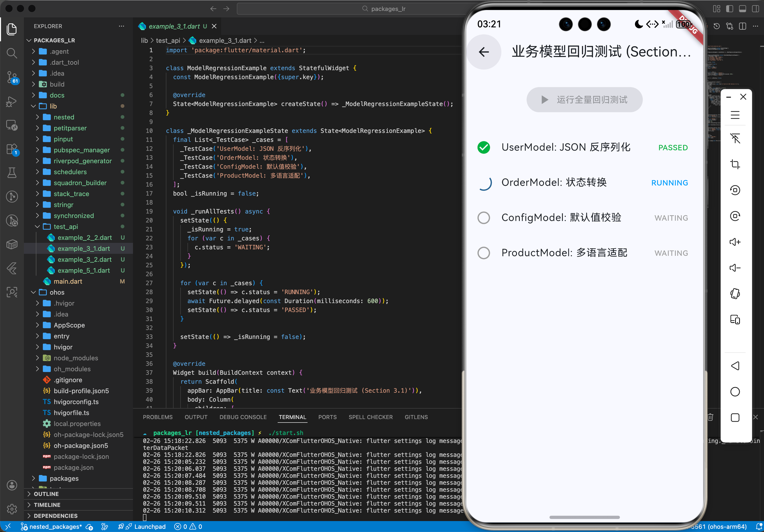Open Source Control view with 61 badge
The width and height of the screenshot is (764, 532).
(x=12, y=77)
